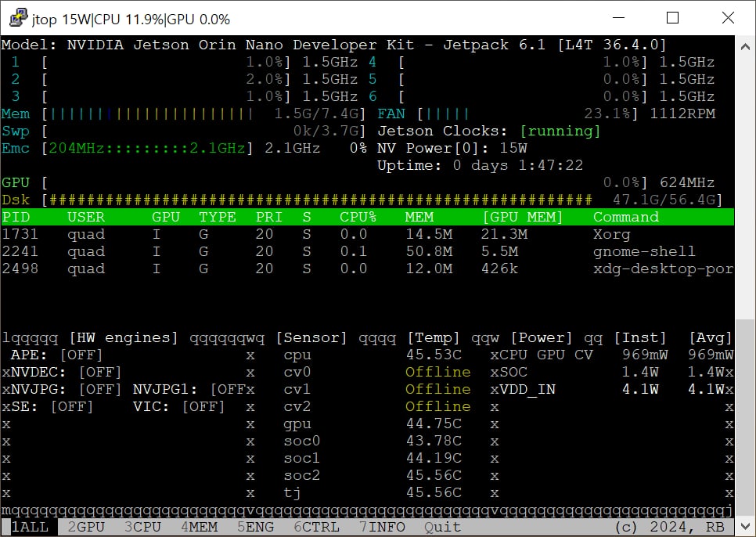Sort by the MEM column header
Viewport: 756px width, 537px height.
419,217
